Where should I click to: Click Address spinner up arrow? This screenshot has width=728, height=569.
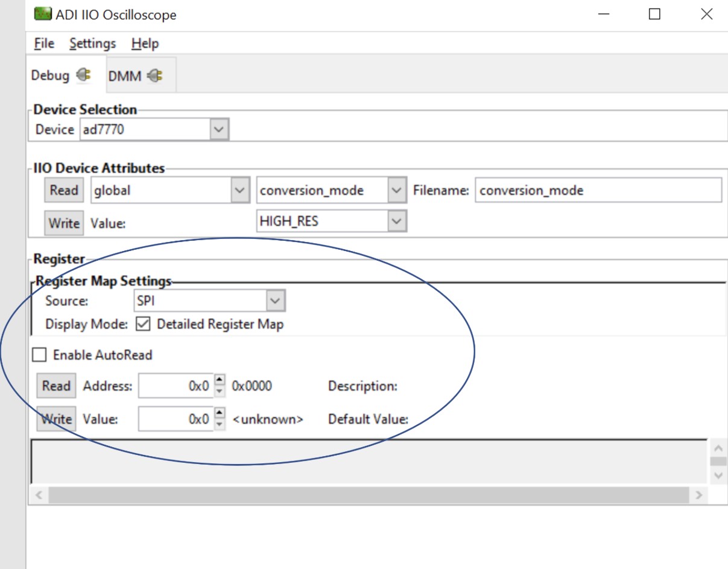point(220,380)
